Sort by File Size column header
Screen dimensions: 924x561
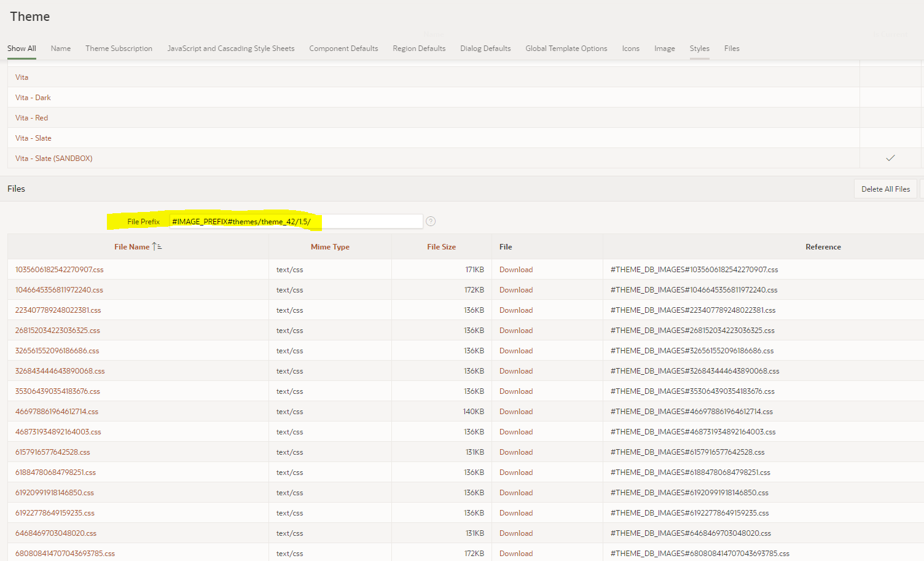[x=441, y=247]
